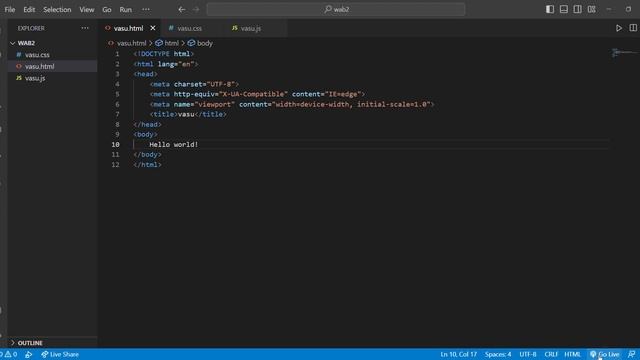640x360 pixels.
Task: Toggle the primary side bar layout icon
Action: [550, 9]
